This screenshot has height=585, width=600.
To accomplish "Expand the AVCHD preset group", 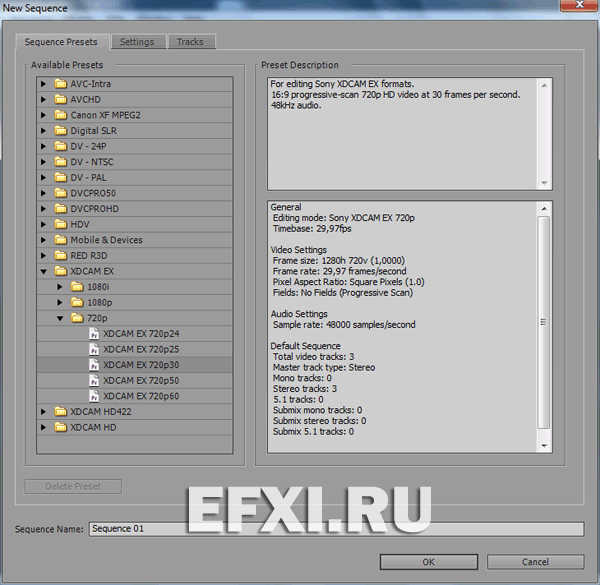I will tap(43, 99).
